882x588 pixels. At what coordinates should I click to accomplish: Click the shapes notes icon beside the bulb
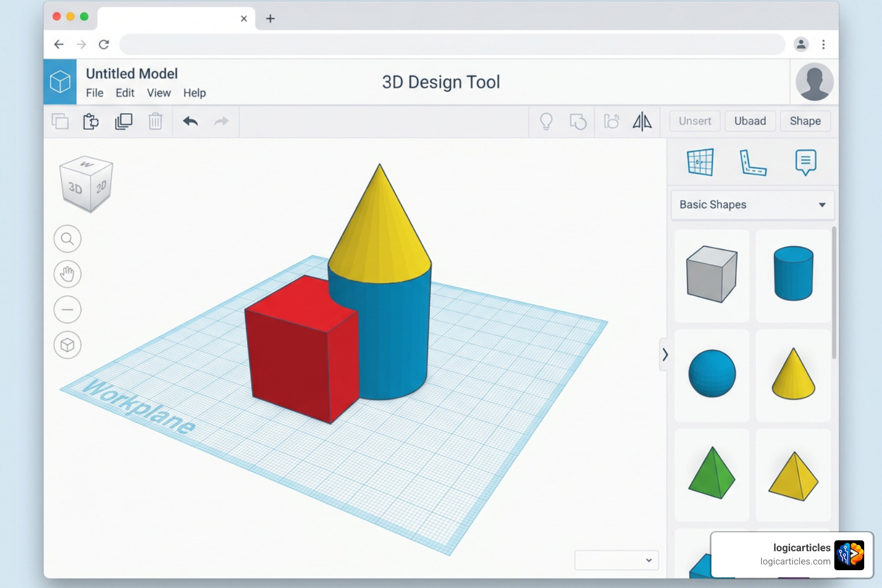pos(578,121)
